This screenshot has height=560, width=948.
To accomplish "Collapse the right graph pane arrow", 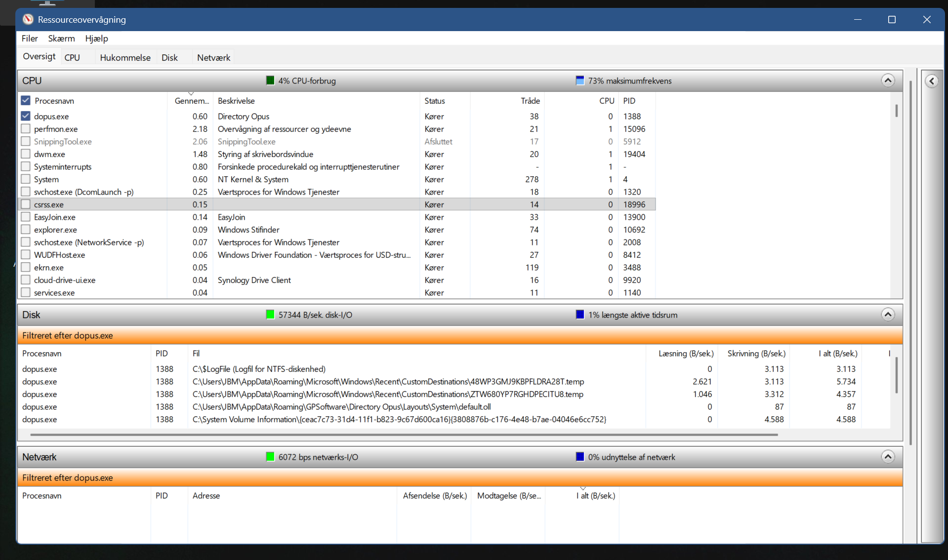I will click(x=932, y=81).
